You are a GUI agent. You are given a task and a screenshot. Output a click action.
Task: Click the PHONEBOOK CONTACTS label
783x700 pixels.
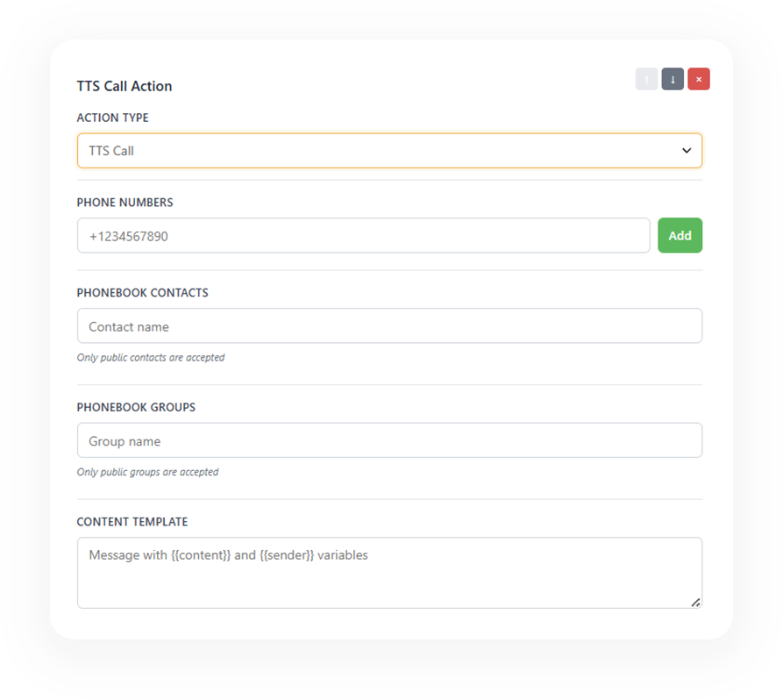142,293
